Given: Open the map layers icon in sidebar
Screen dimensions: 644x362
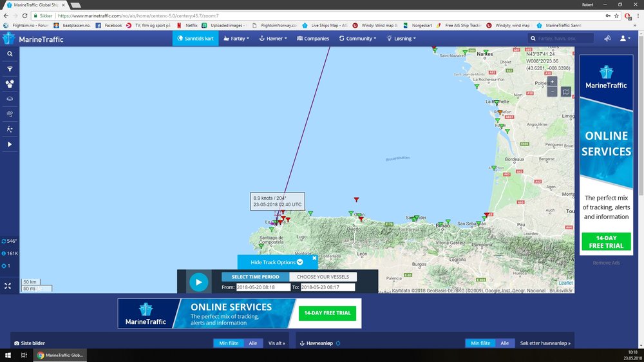Looking at the screenshot, I should click(x=10, y=99).
